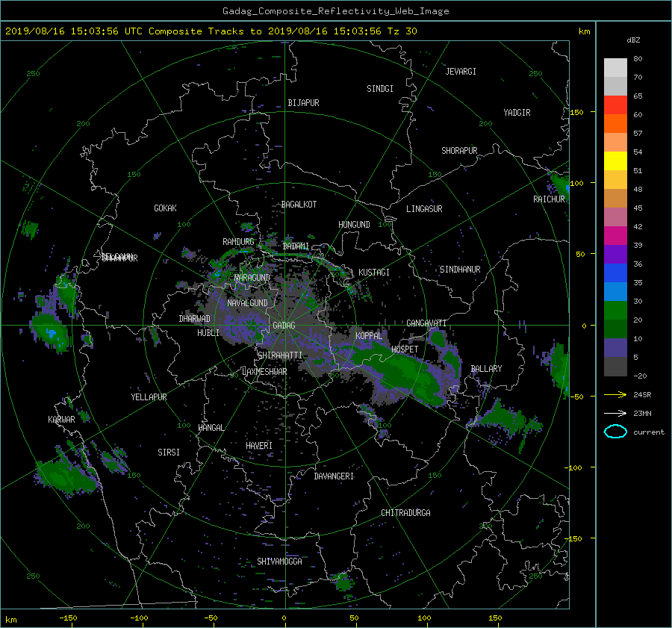The image size is (672, 628).
Task: Click the SINDHANUR city label
Action: point(460,270)
